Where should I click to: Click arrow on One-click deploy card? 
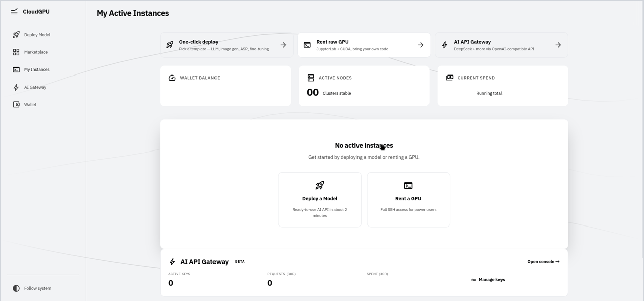(283, 45)
